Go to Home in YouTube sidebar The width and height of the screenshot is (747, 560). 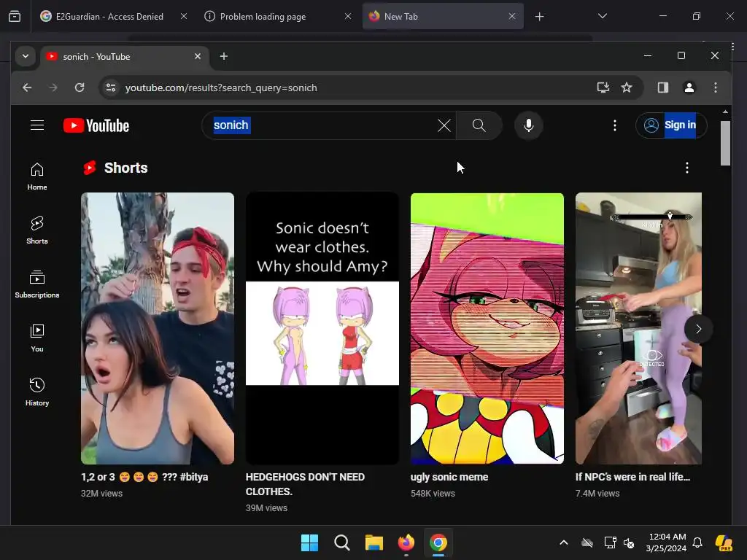pyautogui.click(x=37, y=176)
